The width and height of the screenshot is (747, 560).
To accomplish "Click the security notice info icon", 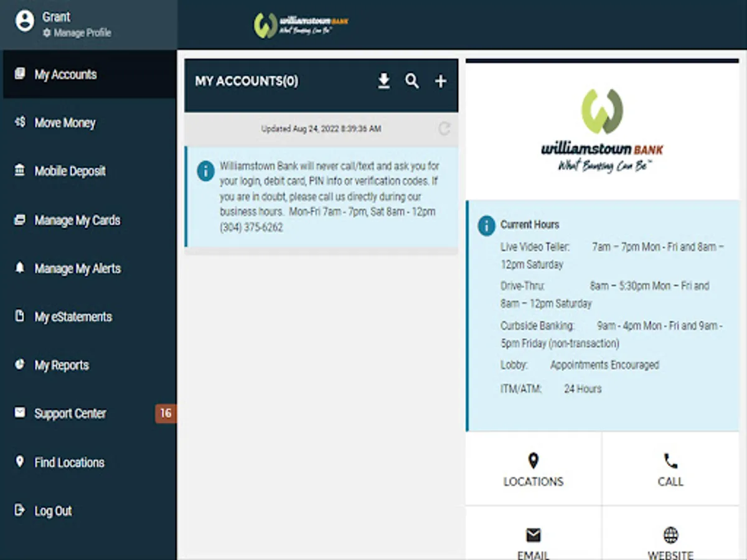I will 205,170.
